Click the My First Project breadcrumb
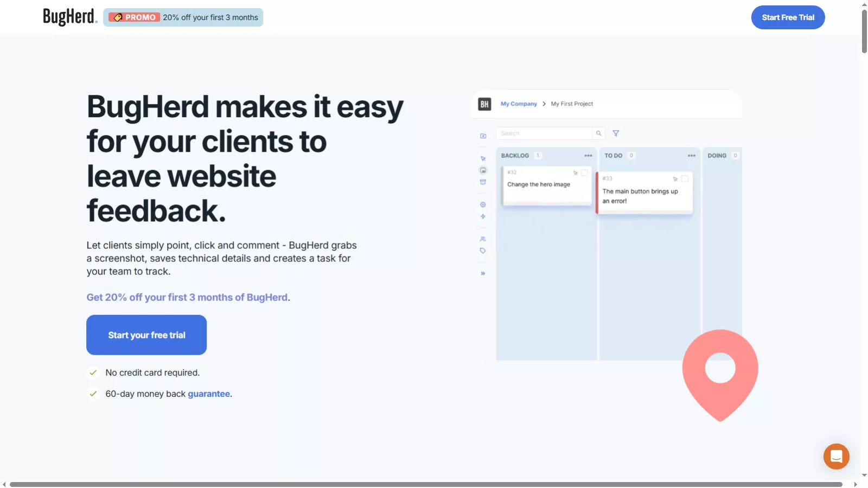868x488 pixels. (x=572, y=104)
